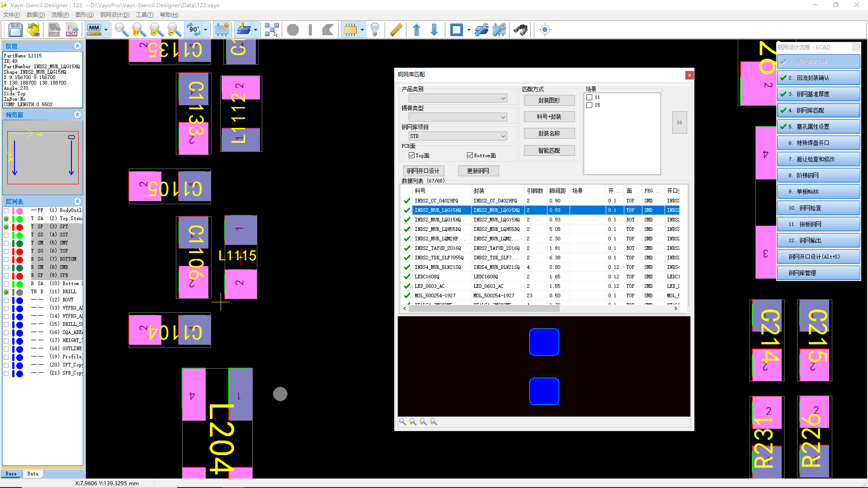Open the 数据(D) menu
Screen dimensions: 868x488
(36, 15)
